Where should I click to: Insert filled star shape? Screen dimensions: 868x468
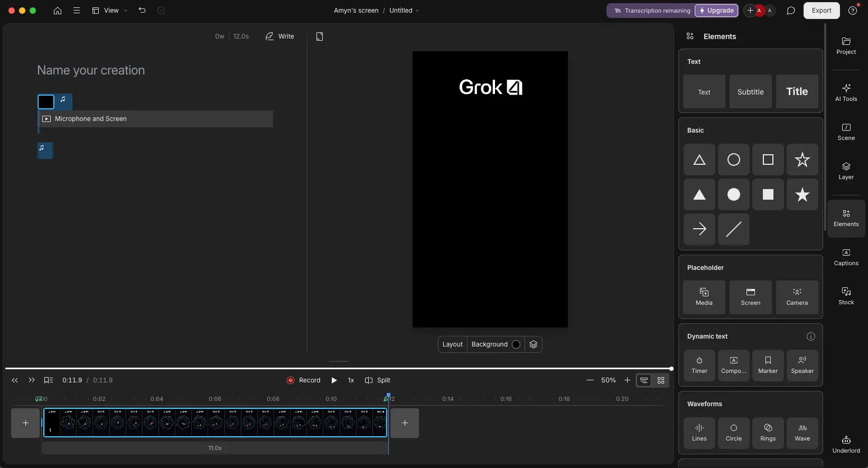click(x=802, y=194)
